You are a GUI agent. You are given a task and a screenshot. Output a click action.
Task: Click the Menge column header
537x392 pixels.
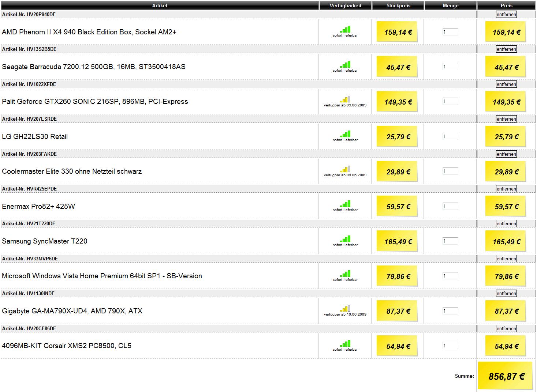451,5
